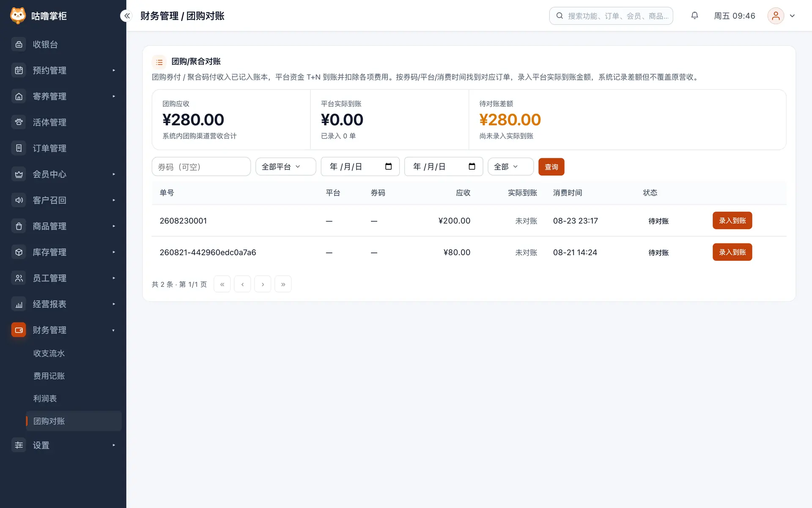
Task: Open the 全部 status filter dropdown
Action: 510,166
